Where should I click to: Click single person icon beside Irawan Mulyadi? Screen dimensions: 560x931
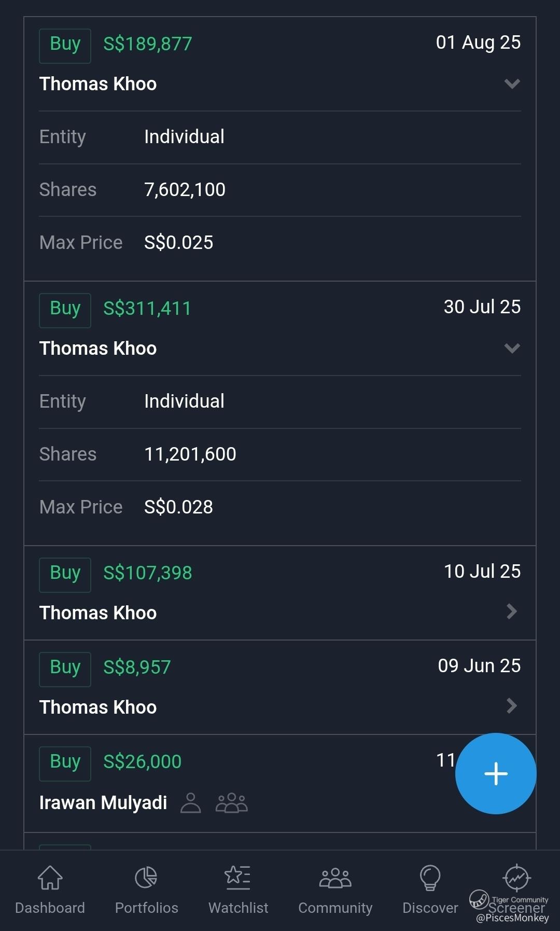[x=190, y=803]
